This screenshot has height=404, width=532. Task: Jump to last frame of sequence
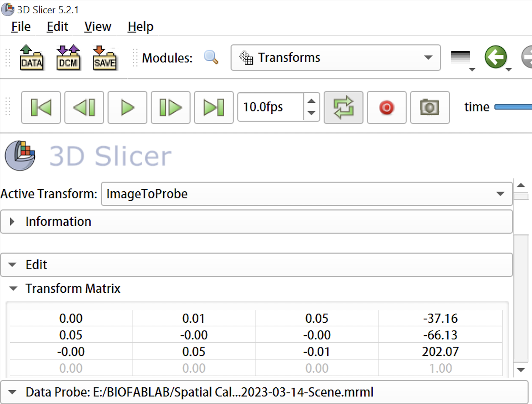point(214,107)
